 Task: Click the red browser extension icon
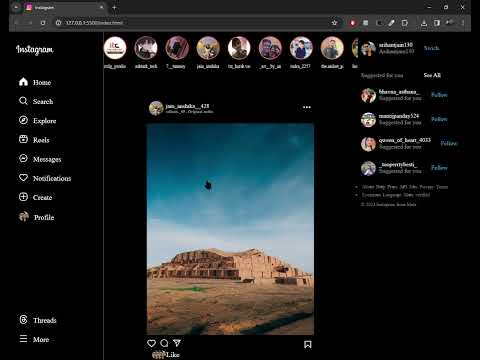tap(353, 23)
